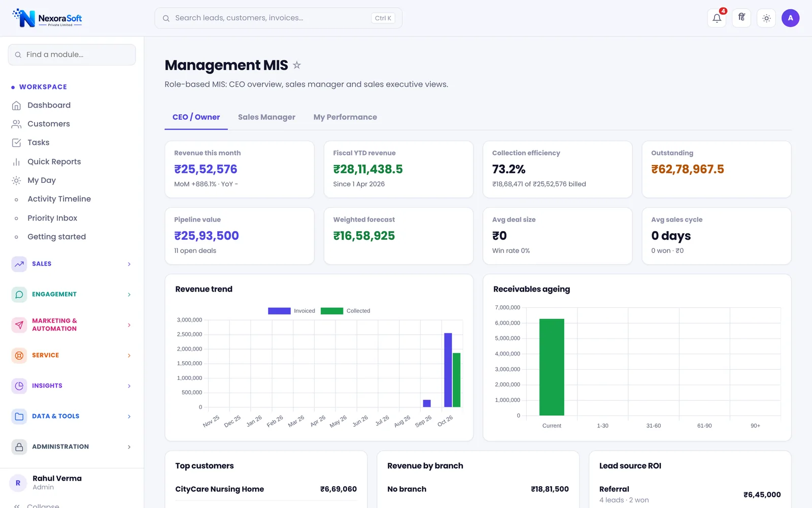Expand the SALES section chevron

tap(129, 264)
